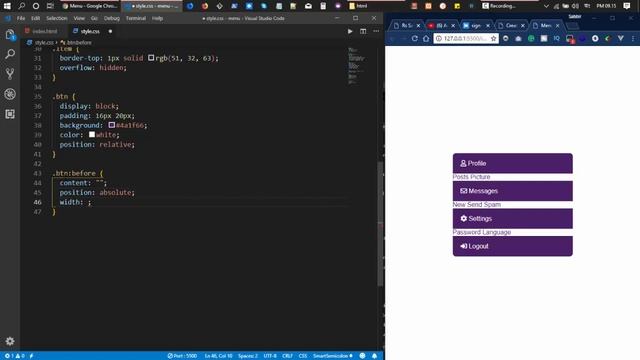Open a new Chrome tab
Viewport: 640px width, 360px height.
click(573, 26)
